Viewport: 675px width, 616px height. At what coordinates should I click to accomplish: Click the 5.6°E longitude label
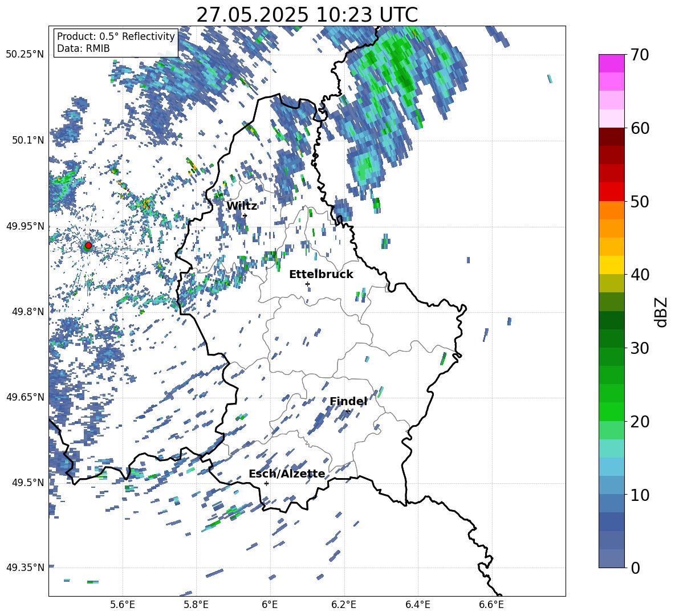123,605
